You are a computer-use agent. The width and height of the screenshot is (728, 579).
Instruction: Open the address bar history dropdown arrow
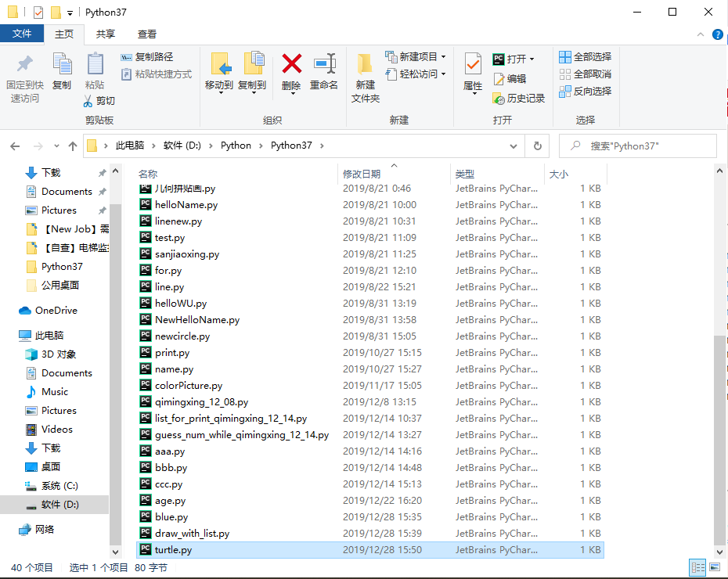pyautogui.click(x=513, y=146)
